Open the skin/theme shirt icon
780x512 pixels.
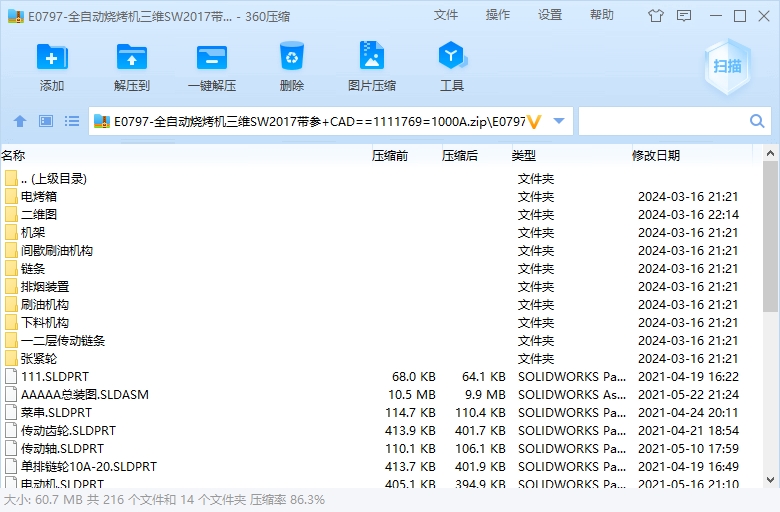point(656,16)
